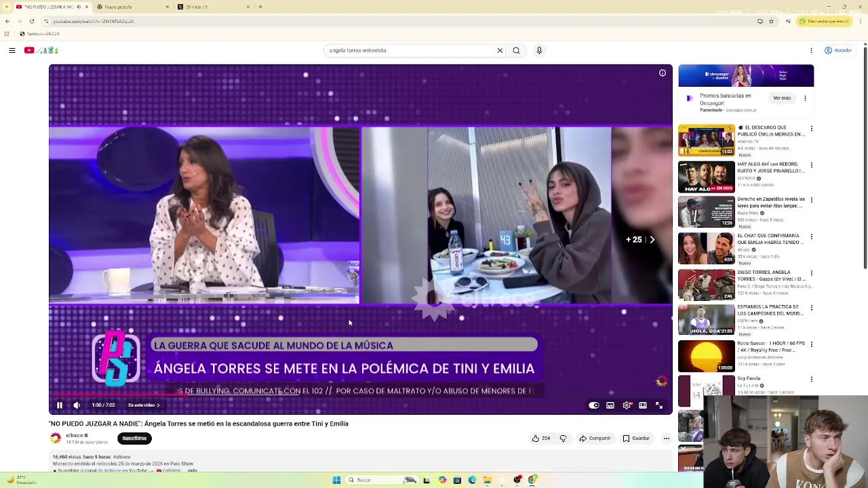This screenshot has width=868, height=488.
Task: Open eltrece channel avatar
Action: pyautogui.click(x=56, y=439)
